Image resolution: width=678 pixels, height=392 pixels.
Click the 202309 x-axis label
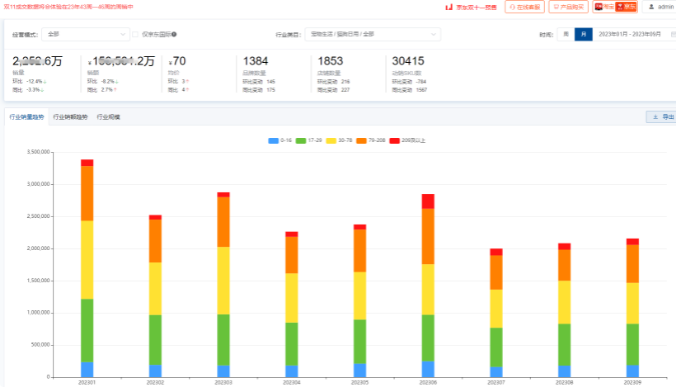pyautogui.click(x=633, y=383)
